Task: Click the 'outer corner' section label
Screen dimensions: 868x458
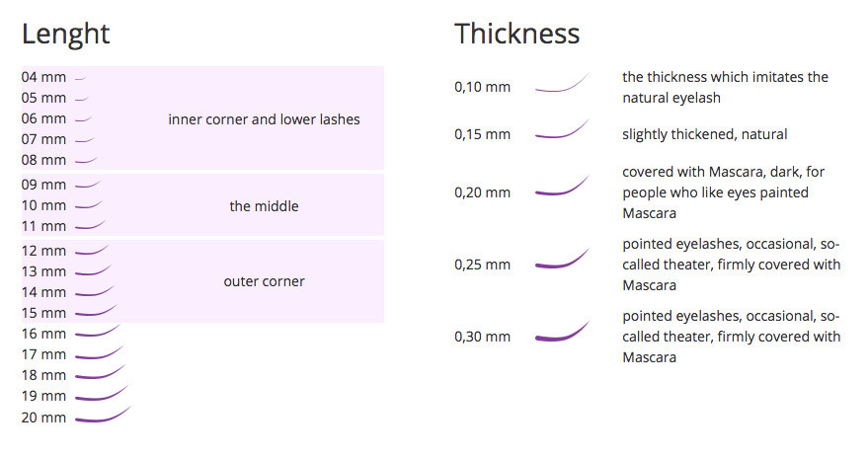Action: 264,281
